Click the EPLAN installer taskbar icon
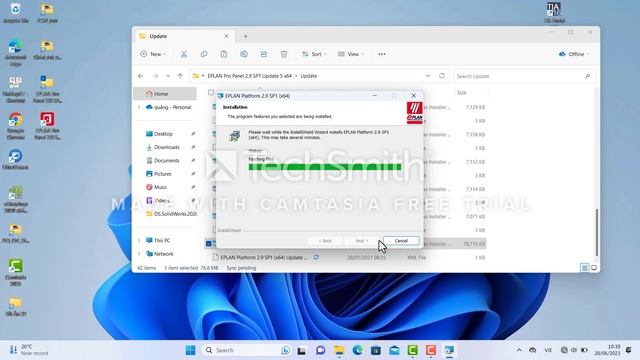 pyautogui.click(x=449, y=350)
